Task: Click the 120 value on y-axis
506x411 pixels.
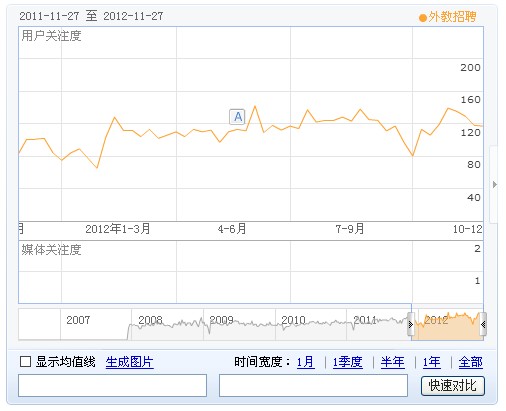Action: click(470, 133)
